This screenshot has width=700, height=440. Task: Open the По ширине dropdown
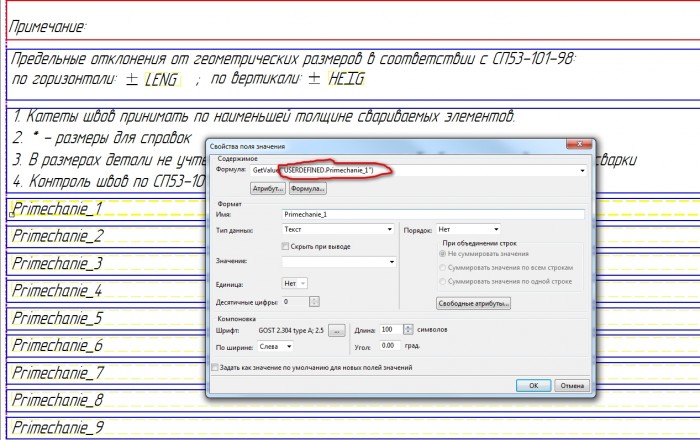tap(275, 346)
